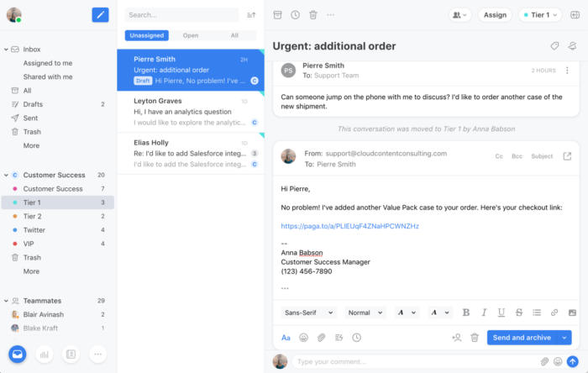Attach a file to the comment
The height and width of the screenshot is (373, 588).
[544, 361]
